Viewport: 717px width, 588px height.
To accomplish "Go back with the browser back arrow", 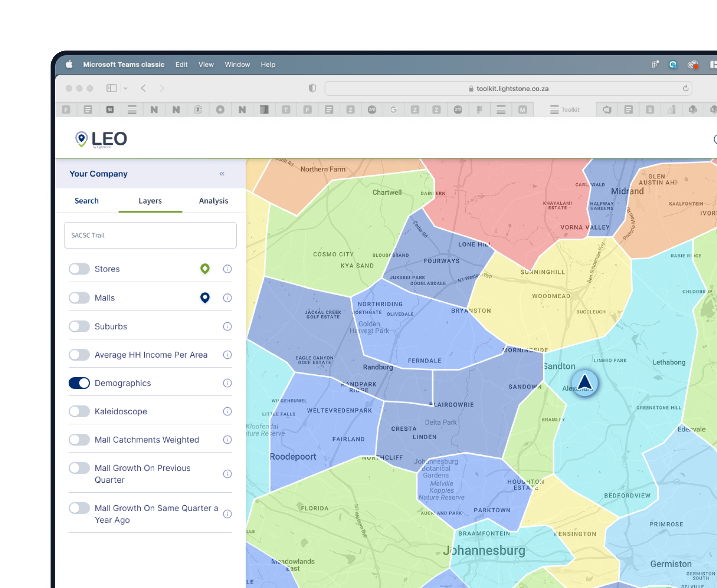I will tap(143, 88).
